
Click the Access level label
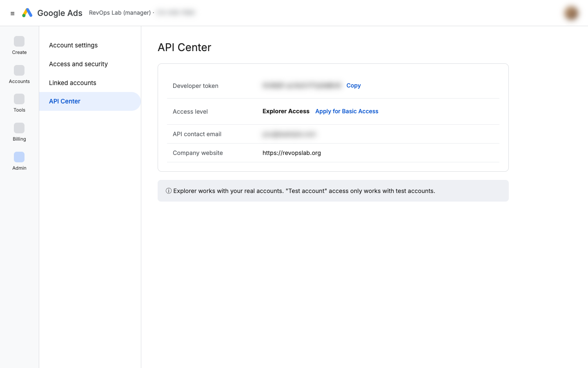(x=190, y=112)
